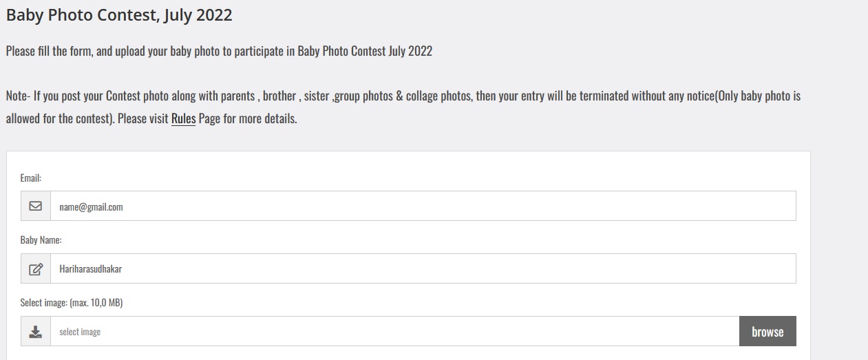Click the pencil edit icon beside Baby Name

(x=36, y=269)
